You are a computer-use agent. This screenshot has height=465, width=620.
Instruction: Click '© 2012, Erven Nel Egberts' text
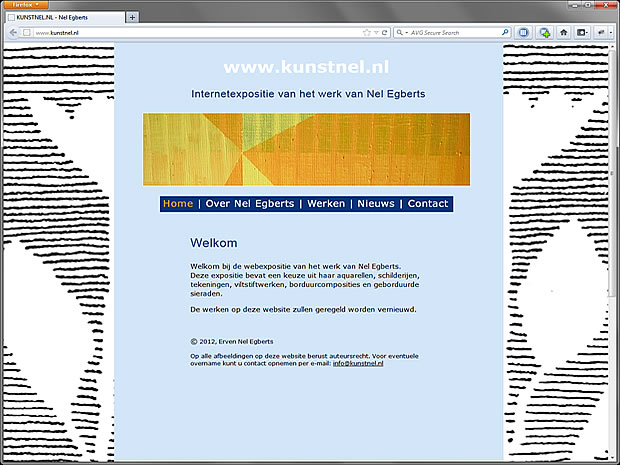[x=232, y=342]
